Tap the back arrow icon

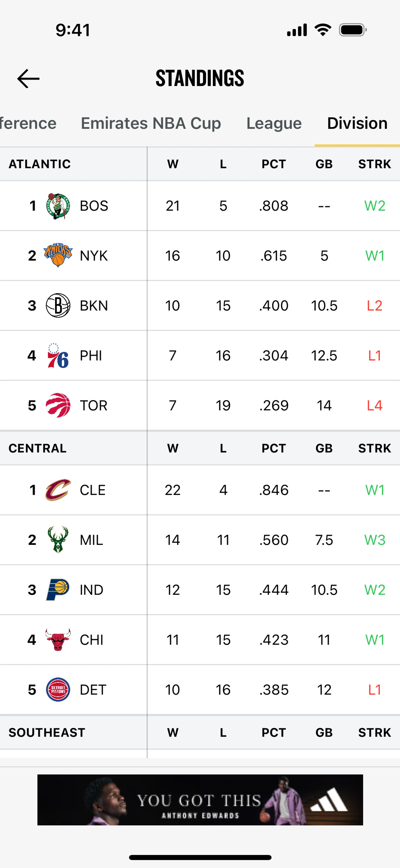[x=28, y=78]
